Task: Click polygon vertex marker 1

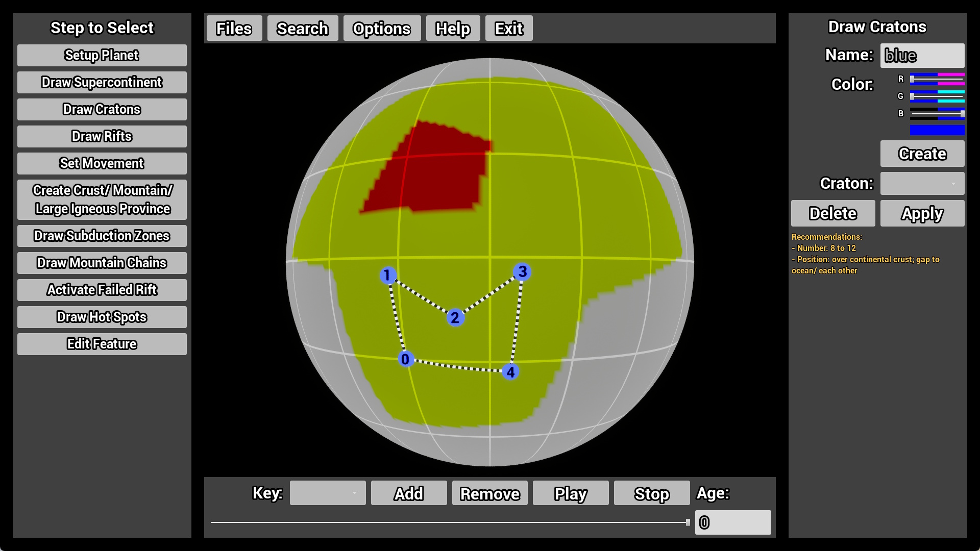Action: [388, 275]
